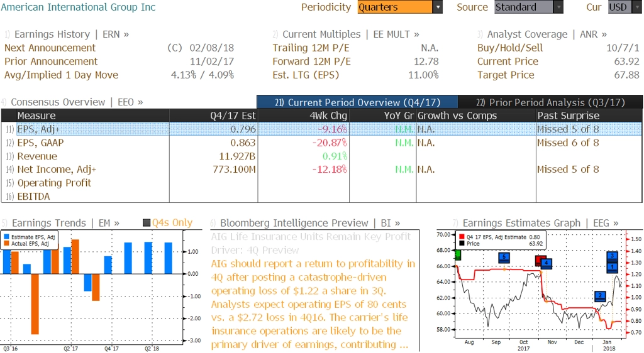
Task: Click Revenue estimate 11.927B
Action: tap(237, 156)
